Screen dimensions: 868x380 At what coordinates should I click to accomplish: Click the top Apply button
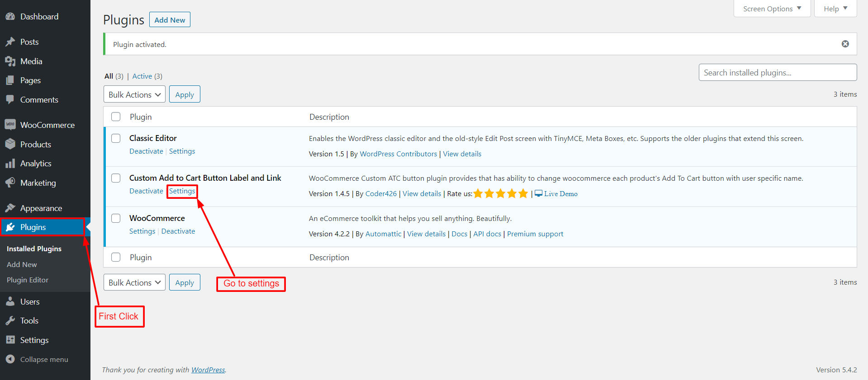coord(185,94)
